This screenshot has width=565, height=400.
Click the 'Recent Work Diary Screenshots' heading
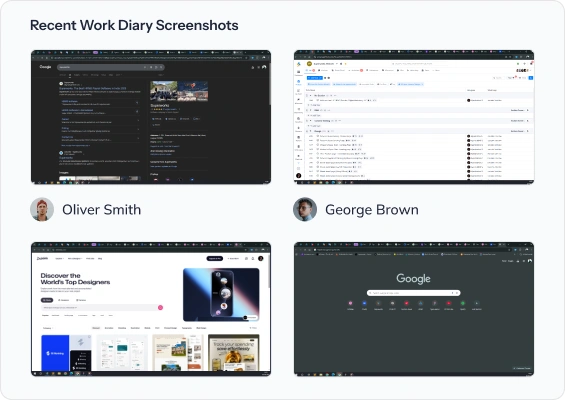(134, 25)
